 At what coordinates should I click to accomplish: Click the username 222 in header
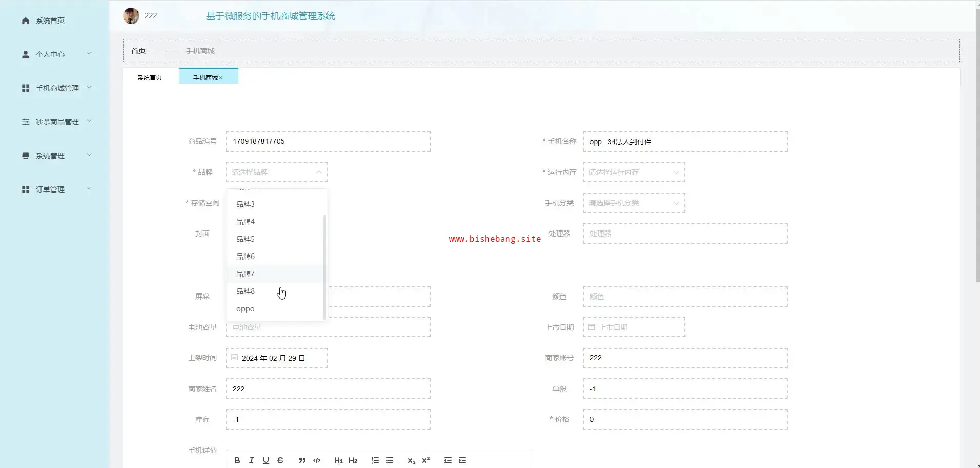pyautogui.click(x=151, y=16)
